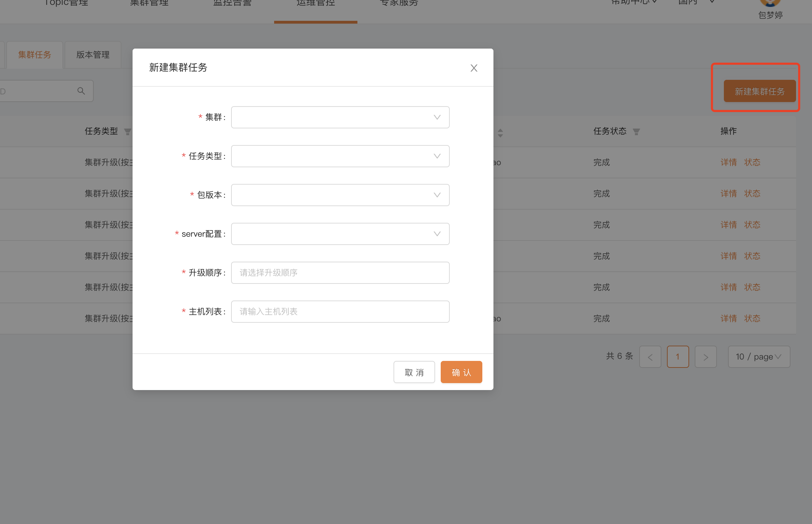Open the 10 / page size selector
Viewport: 812px width, 524px height.
pyautogui.click(x=759, y=357)
